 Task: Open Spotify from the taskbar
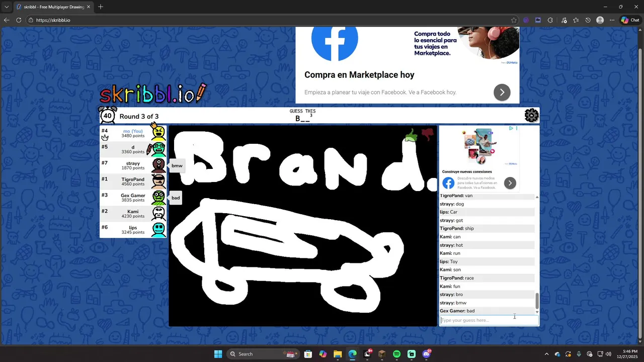[396, 354]
